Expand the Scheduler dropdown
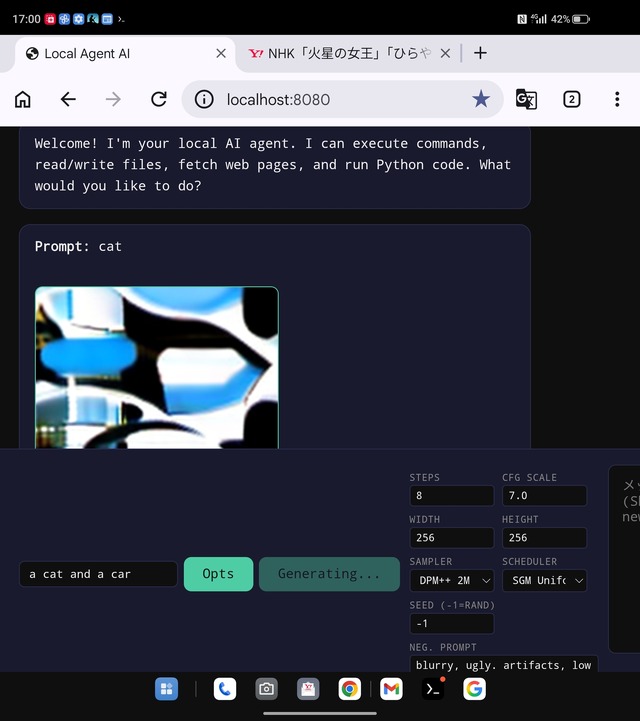 544,581
